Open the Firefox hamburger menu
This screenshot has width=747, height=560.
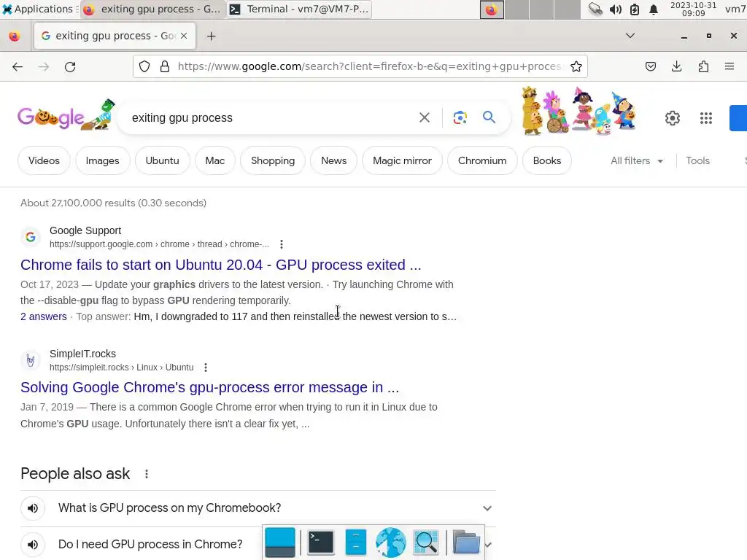click(x=729, y=66)
